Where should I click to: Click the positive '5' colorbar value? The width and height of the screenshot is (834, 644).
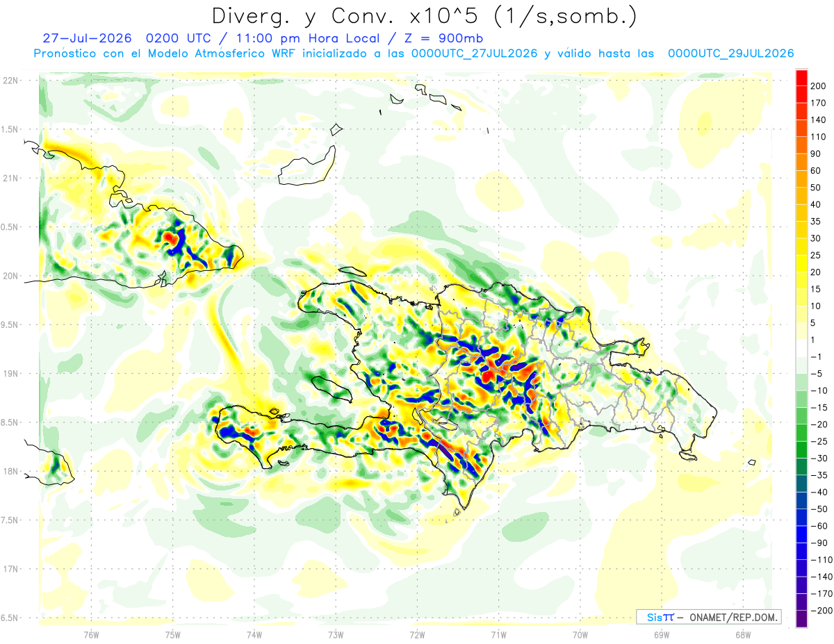click(813, 322)
